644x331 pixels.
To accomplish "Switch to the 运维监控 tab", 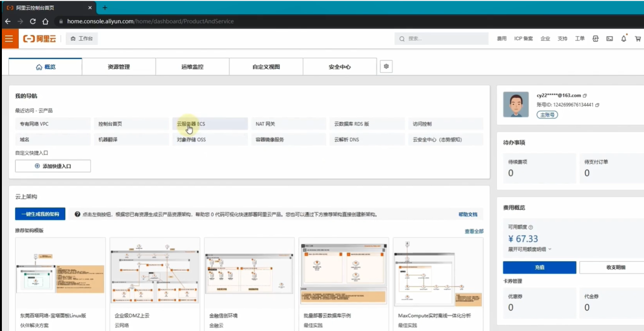I will click(192, 67).
